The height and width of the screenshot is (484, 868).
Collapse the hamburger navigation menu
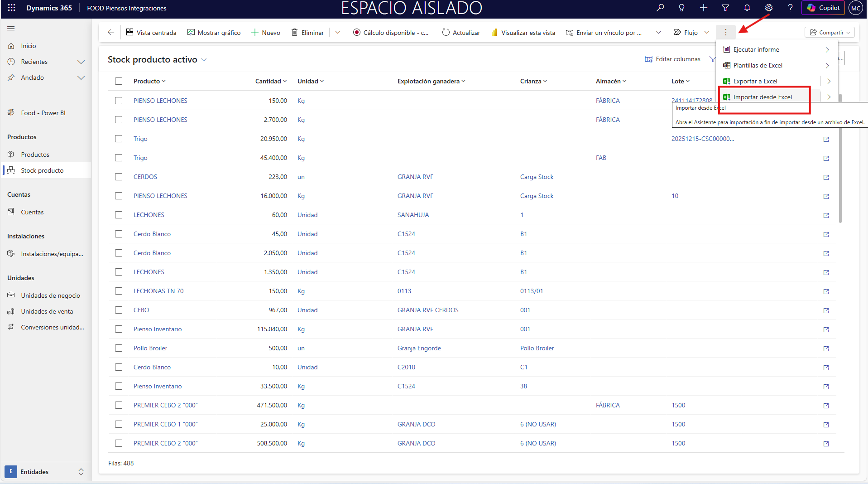click(11, 29)
